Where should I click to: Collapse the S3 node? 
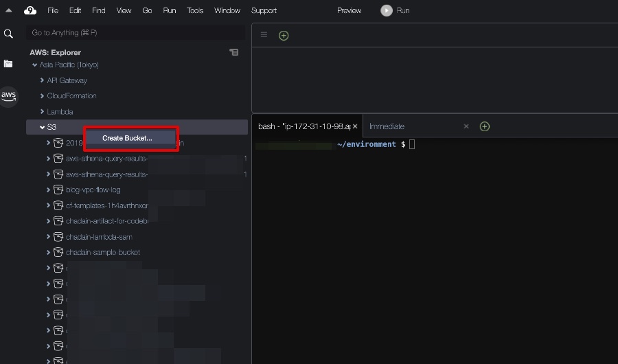coord(42,127)
